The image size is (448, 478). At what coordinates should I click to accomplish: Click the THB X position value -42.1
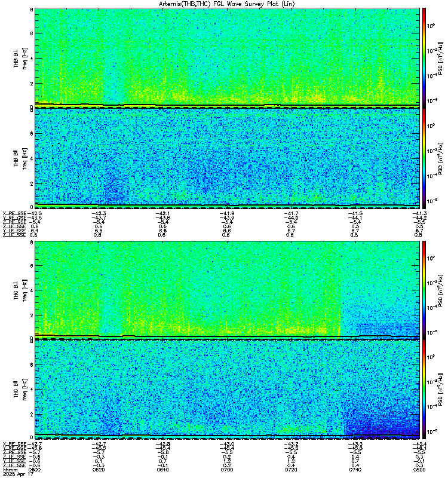tap(162, 213)
